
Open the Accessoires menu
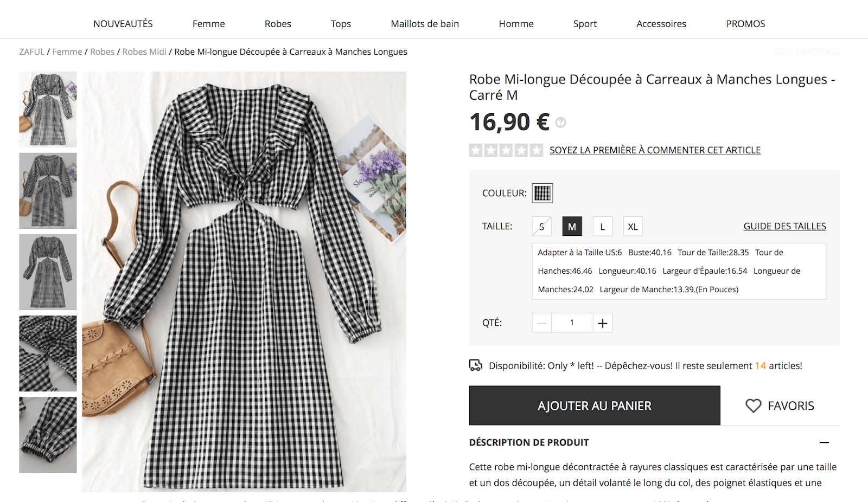(661, 24)
